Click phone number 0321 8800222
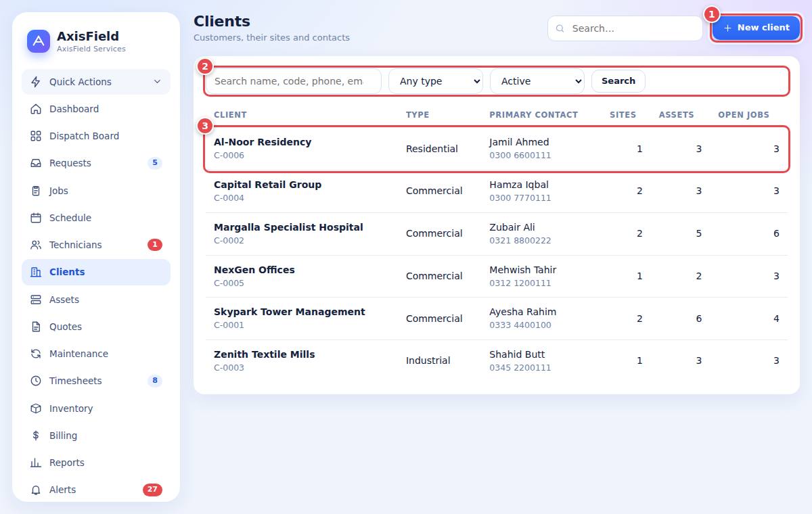Image resolution: width=812 pixels, height=514 pixels. coord(520,241)
